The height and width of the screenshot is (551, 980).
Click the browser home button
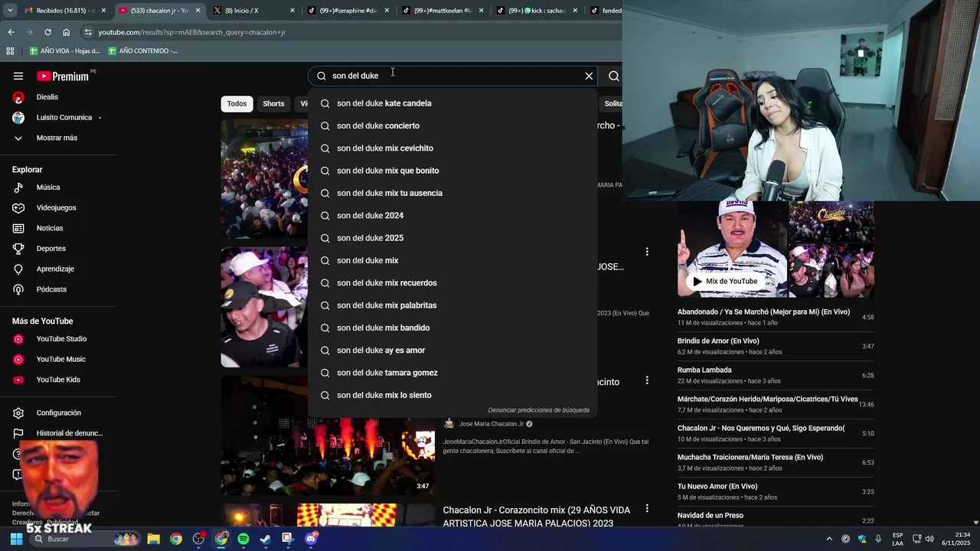66,32
